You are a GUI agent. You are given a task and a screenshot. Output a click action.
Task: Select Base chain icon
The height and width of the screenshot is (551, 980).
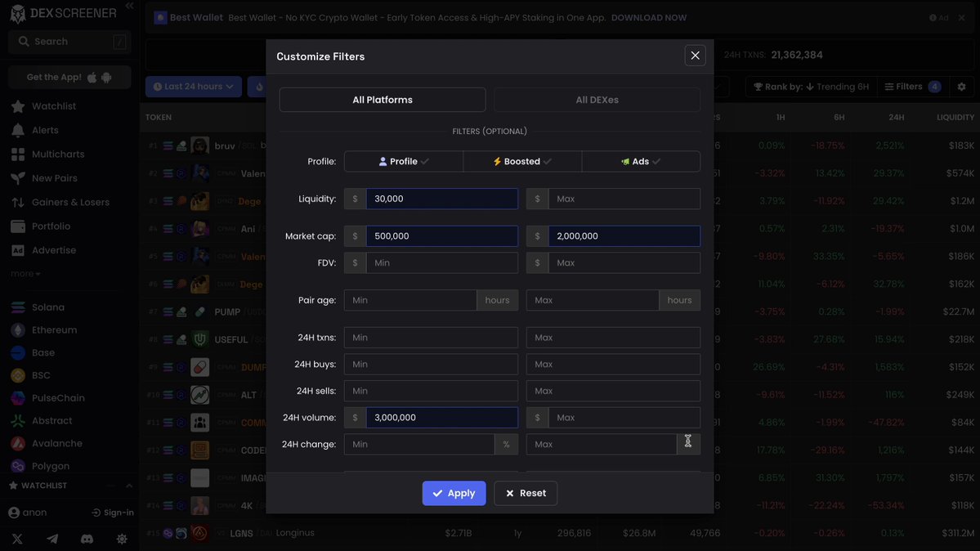coord(18,352)
